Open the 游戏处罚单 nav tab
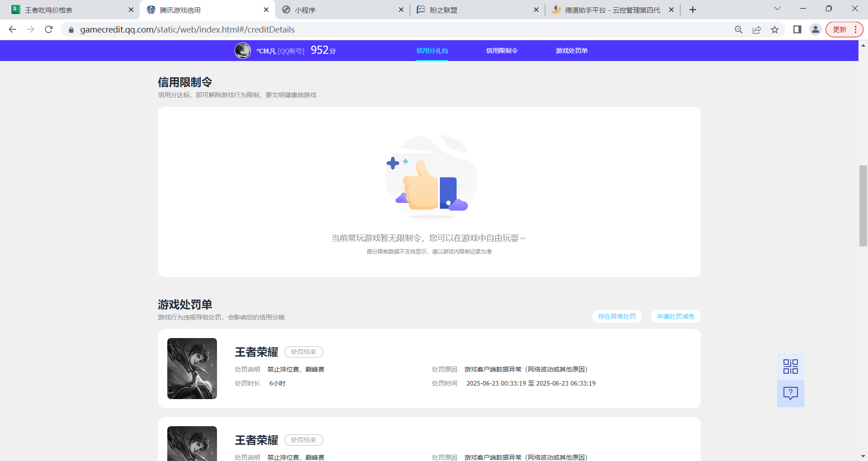 (572, 51)
